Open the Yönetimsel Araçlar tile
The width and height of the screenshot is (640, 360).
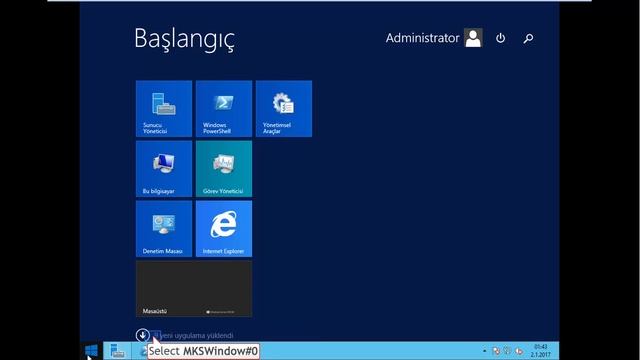(284, 109)
